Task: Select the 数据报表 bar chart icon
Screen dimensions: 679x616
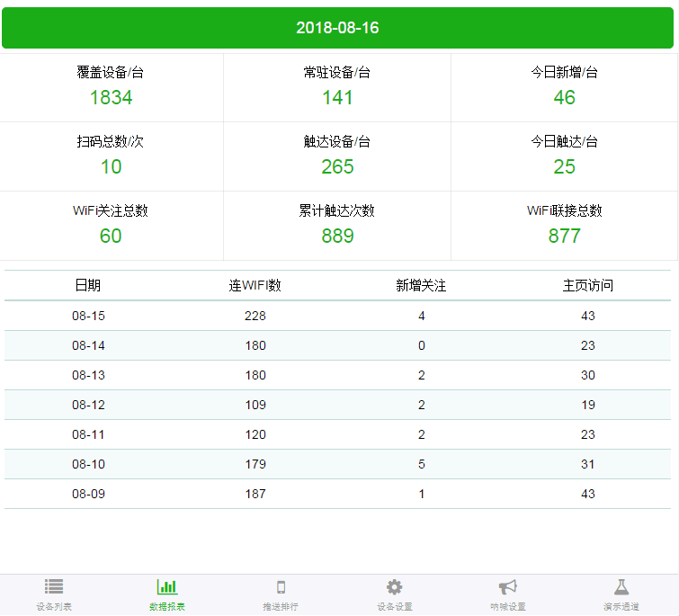Action: coord(167,587)
